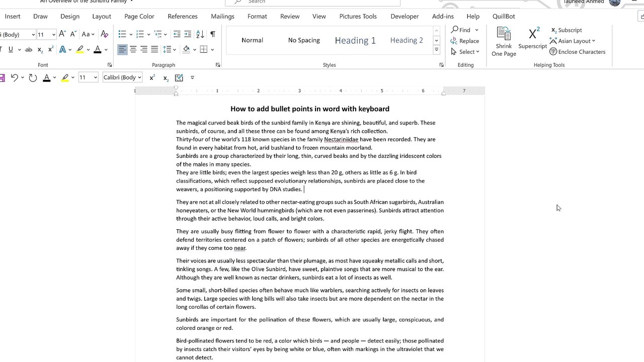644x362 pixels.
Task: Justify the paragraph text
Action: tap(154, 49)
